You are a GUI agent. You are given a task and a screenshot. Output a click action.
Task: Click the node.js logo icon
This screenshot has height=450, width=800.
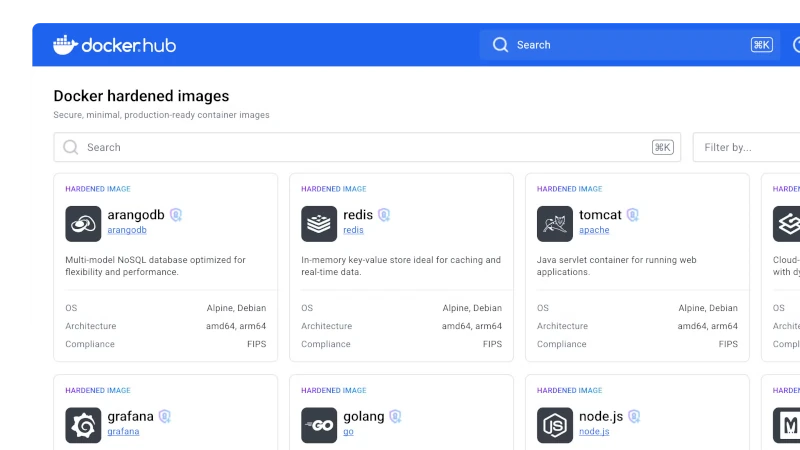(555, 425)
